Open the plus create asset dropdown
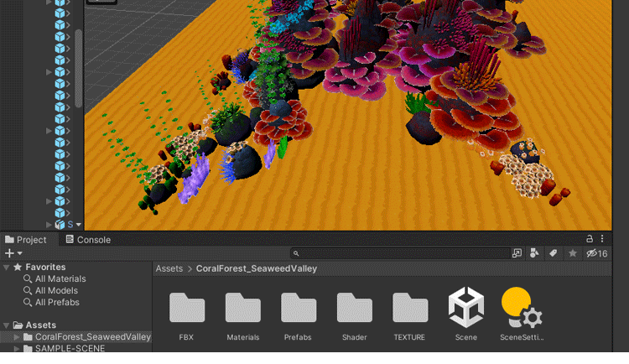This screenshot has height=364, width=629. [x=13, y=253]
